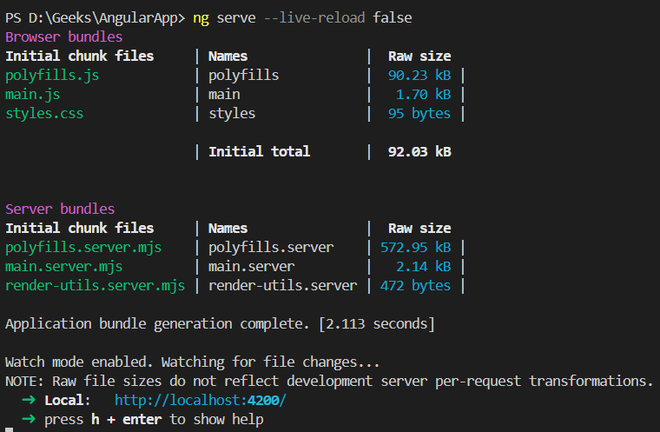Click the Server bundles heading
Viewport: 660px width, 432px height.
[x=60, y=209]
